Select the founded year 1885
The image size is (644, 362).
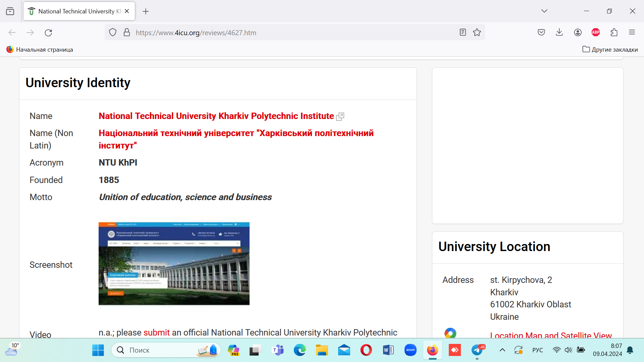tap(109, 180)
